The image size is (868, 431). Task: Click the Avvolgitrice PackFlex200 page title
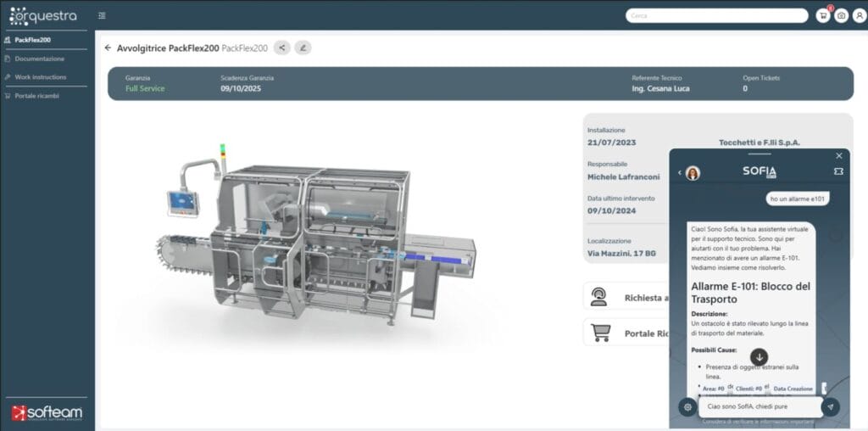[168, 48]
